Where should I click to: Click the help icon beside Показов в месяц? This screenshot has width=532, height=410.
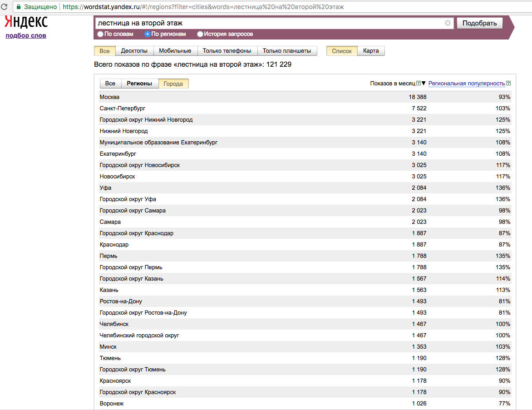tap(419, 84)
